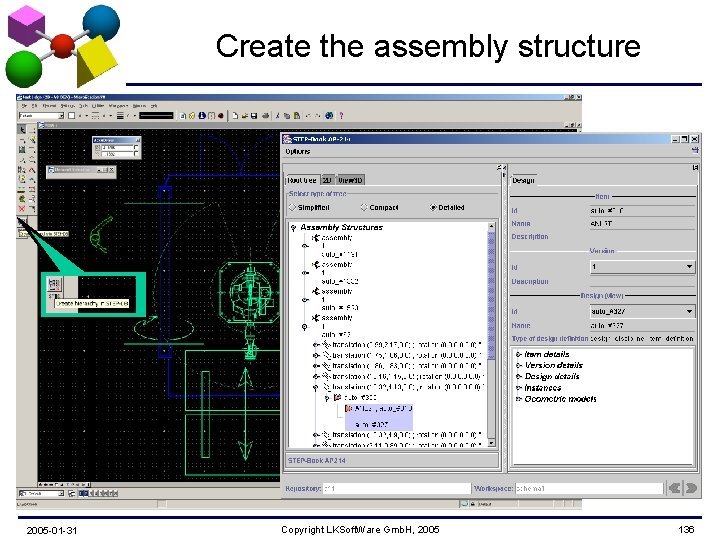Screen dimensions: 720x540
Task: Click the STEP-Book AP214 status label
Action: (316, 461)
